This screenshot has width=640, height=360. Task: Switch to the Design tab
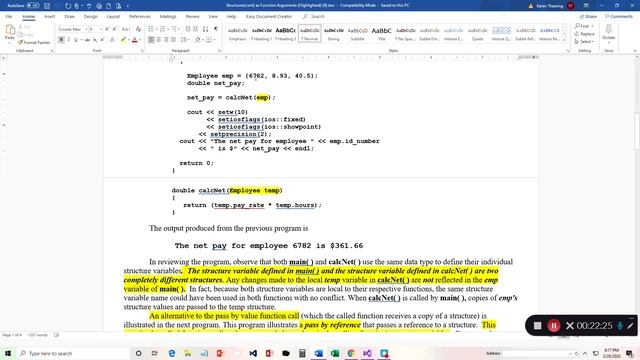pyautogui.click(x=90, y=17)
